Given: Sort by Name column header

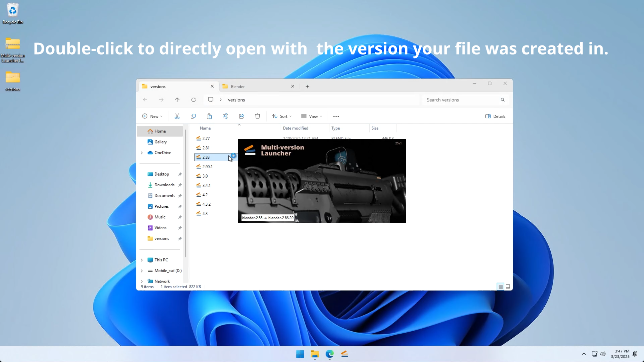Looking at the screenshot, I should pyautogui.click(x=238, y=128).
